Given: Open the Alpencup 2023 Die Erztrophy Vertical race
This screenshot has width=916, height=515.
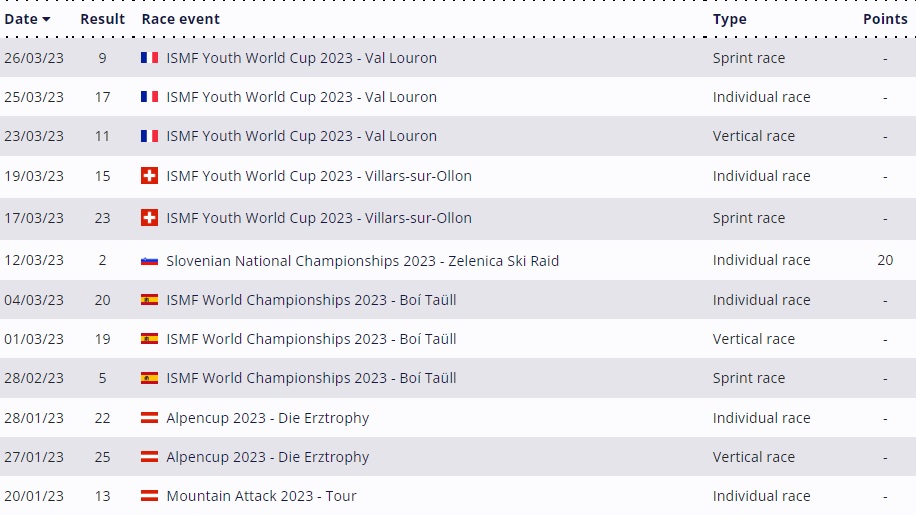Looking at the screenshot, I should [267, 457].
